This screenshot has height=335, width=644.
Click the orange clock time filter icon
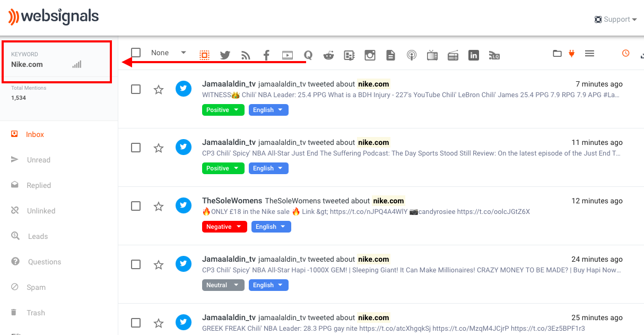[625, 53]
